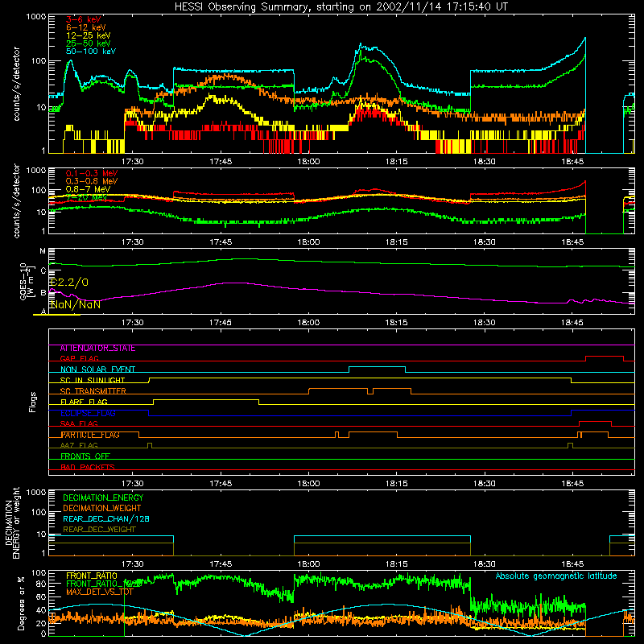Click the cyan 50-100 keV legend label

91,52
